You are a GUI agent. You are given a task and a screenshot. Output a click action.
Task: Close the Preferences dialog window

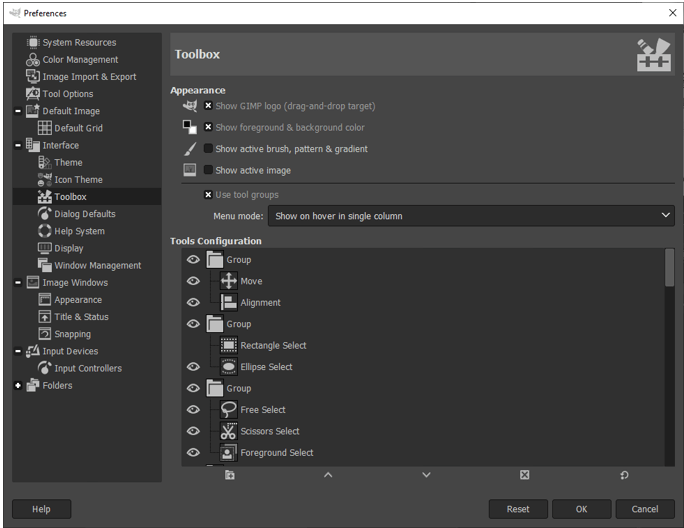click(672, 13)
